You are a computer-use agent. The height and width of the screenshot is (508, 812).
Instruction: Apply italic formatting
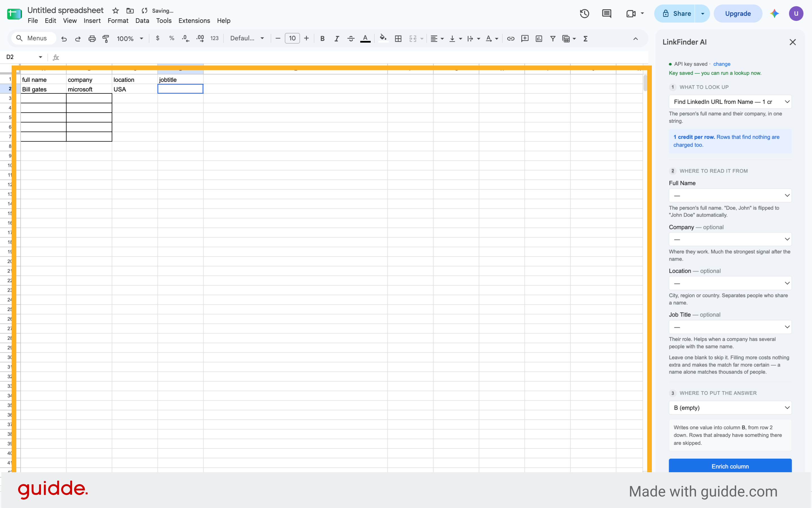coord(336,39)
